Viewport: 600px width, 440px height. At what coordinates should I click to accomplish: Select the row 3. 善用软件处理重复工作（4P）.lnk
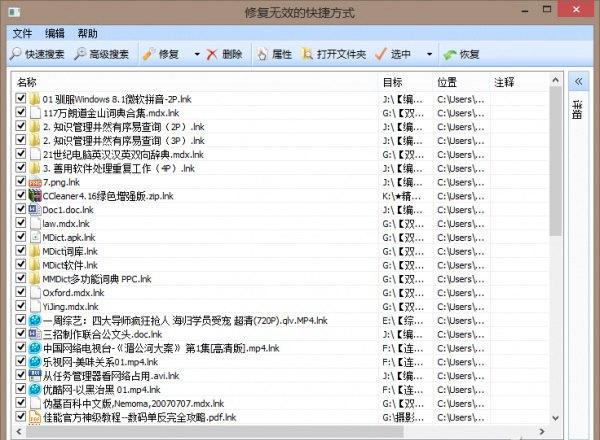pos(281,168)
